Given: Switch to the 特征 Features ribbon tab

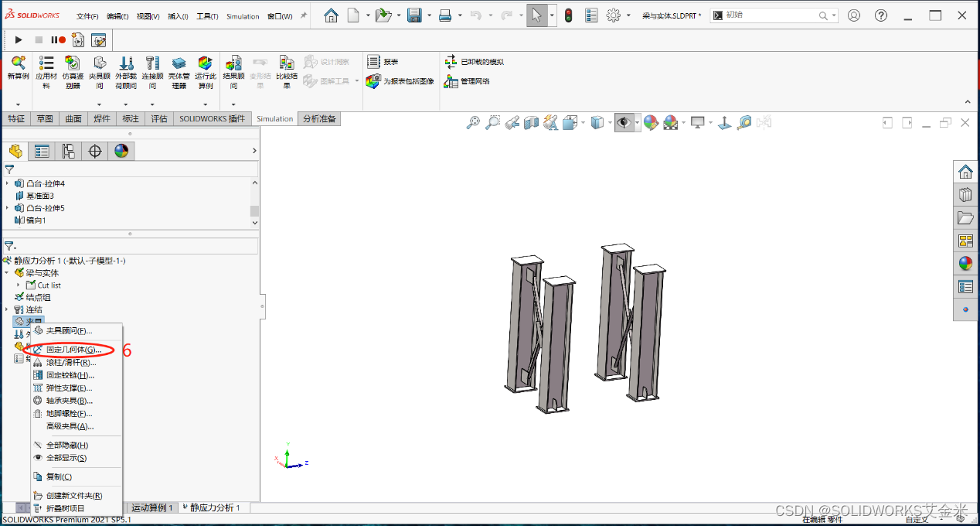Looking at the screenshot, I should pos(16,119).
